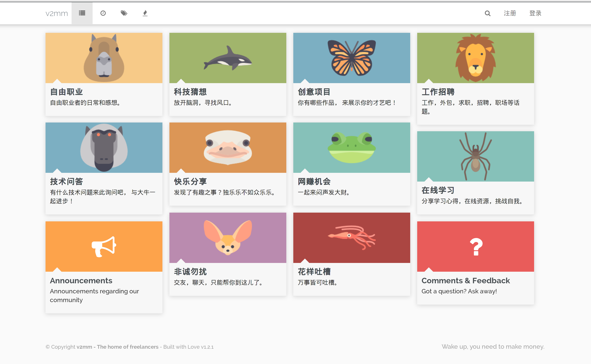Open the 非诚勿扰 category title
The width and height of the screenshot is (591, 364).
click(190, 271)
